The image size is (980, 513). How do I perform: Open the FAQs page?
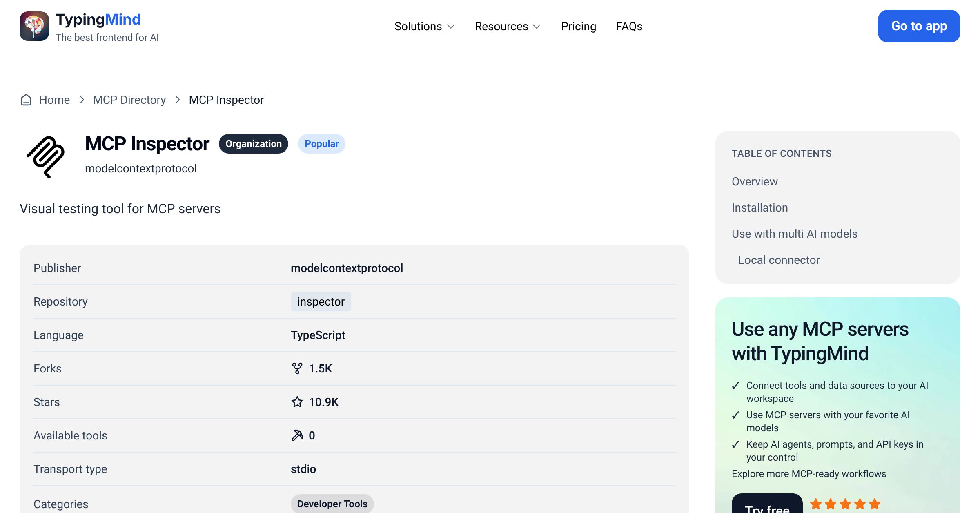pyautogui.click(x=629, y=26)
